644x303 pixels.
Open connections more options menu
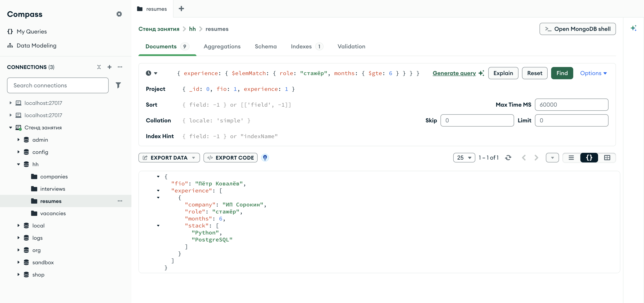point(120,67)
